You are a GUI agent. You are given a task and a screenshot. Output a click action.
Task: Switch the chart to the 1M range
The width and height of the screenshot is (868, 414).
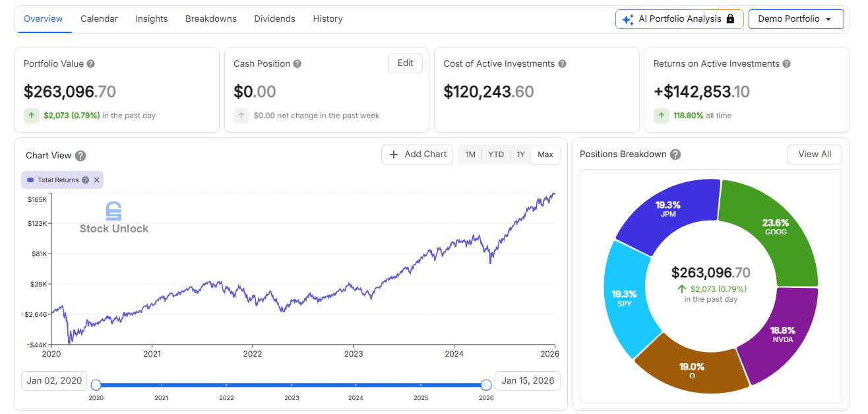tap(470, 154)
